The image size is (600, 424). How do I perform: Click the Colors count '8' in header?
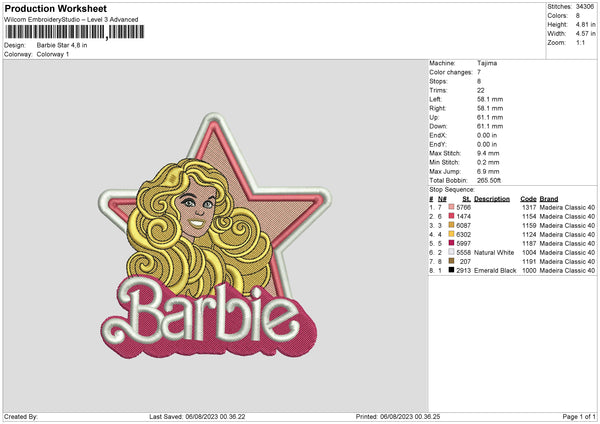(578, 16)
